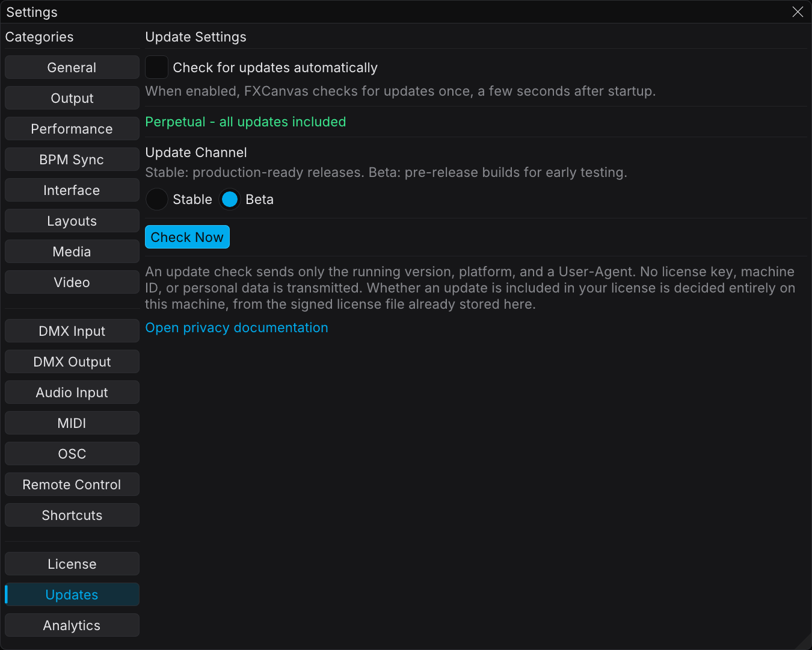The width and height of the screenshot is (812, 650).
Task: Open privacy documentation link
Action: pos(237,327)
